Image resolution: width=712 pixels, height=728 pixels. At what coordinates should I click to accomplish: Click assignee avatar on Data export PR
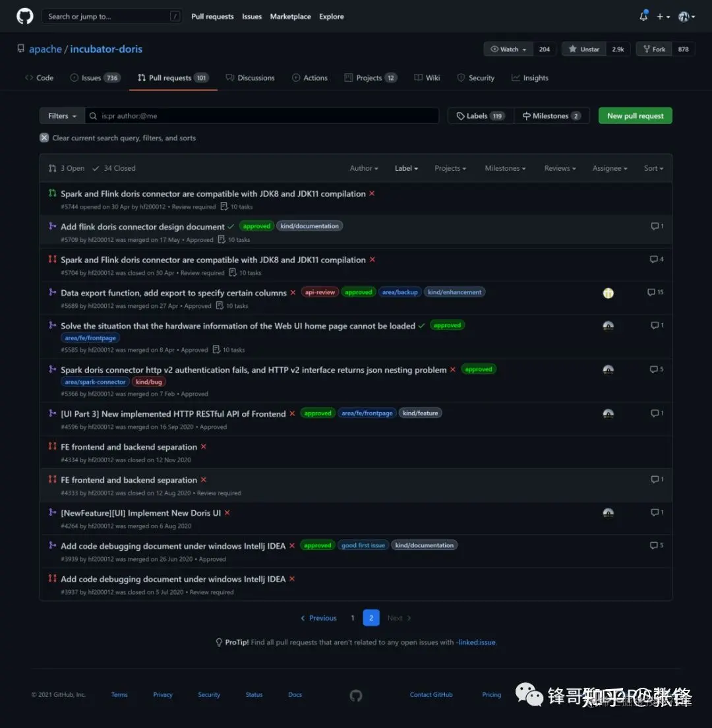pyautogui.click(x=608, y=293)
